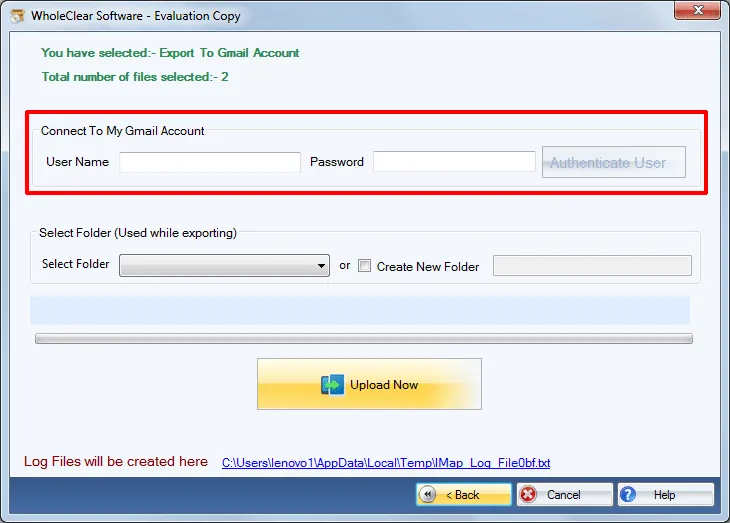
Task: Click the 'Log Files will be created here' label
Action: click(116, 462)
